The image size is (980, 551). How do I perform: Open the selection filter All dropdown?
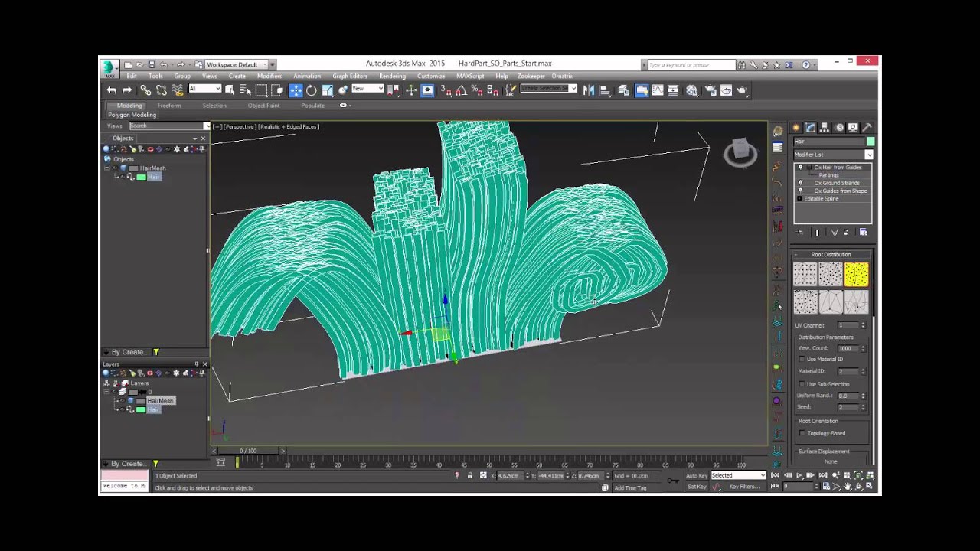(204, 89)
